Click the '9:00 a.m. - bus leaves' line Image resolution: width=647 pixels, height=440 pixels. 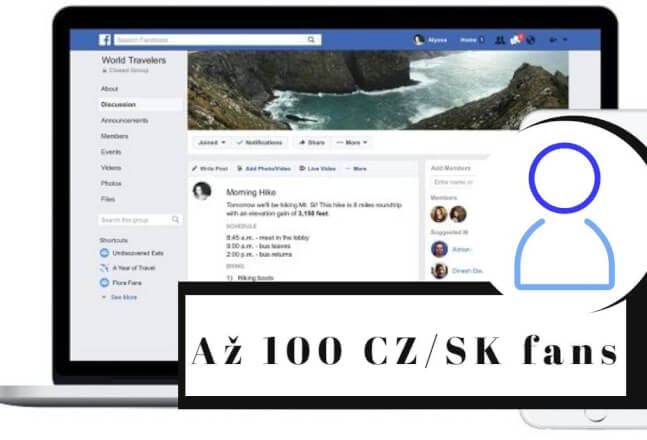(x=258, y=246)
